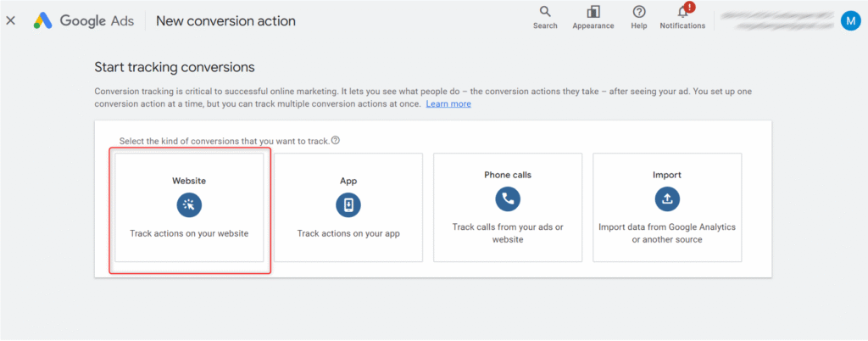This screenshot has height=341, width=868.
Task: Select the Import upload arrow icon
Action: 667,199
